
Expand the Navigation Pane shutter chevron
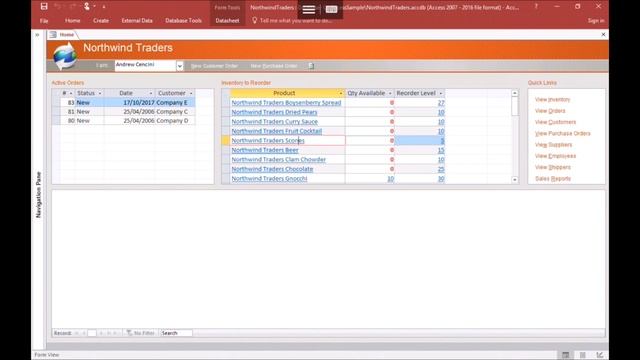[x=37, y=35]
